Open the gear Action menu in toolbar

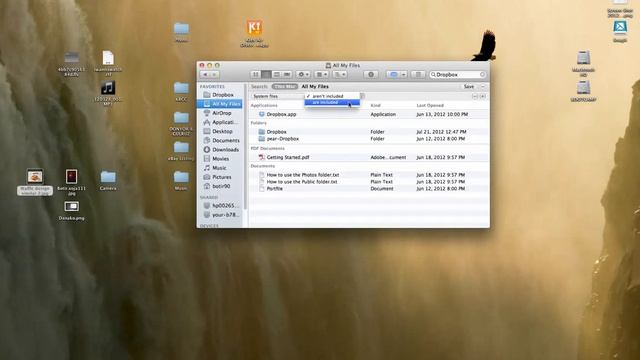pos(303,75)
